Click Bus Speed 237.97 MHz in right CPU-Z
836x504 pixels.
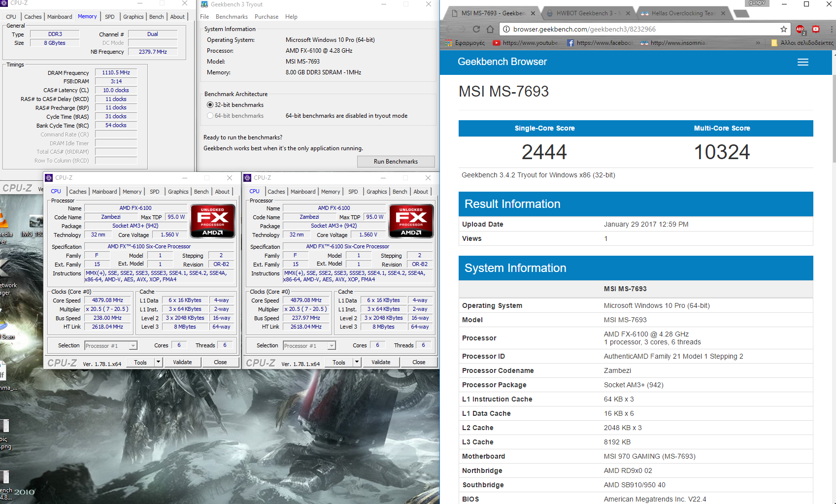(x=306, y=318)
